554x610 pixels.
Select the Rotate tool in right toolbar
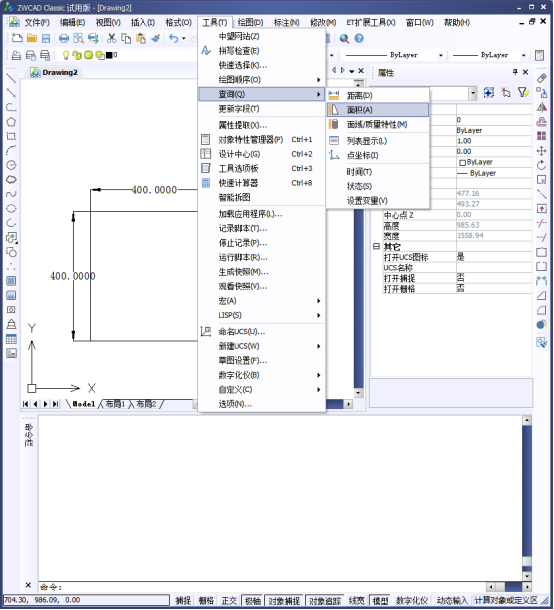tap(542, 165)
